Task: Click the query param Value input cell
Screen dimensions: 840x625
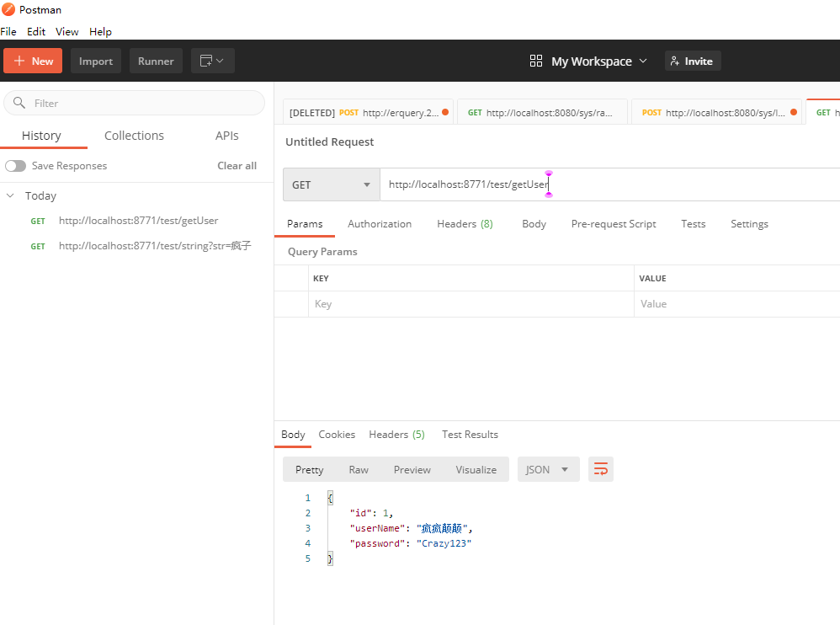Action: [737, 304]
